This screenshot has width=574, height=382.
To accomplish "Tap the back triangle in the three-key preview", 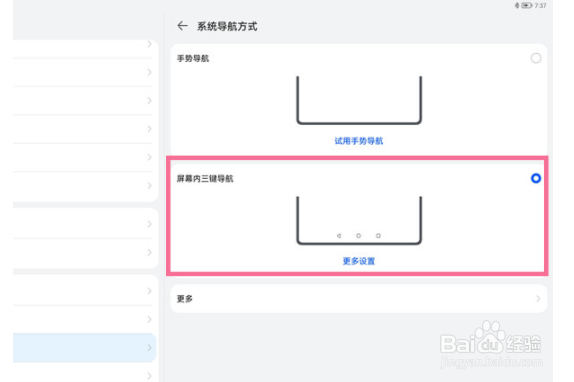I will (339, 236).
